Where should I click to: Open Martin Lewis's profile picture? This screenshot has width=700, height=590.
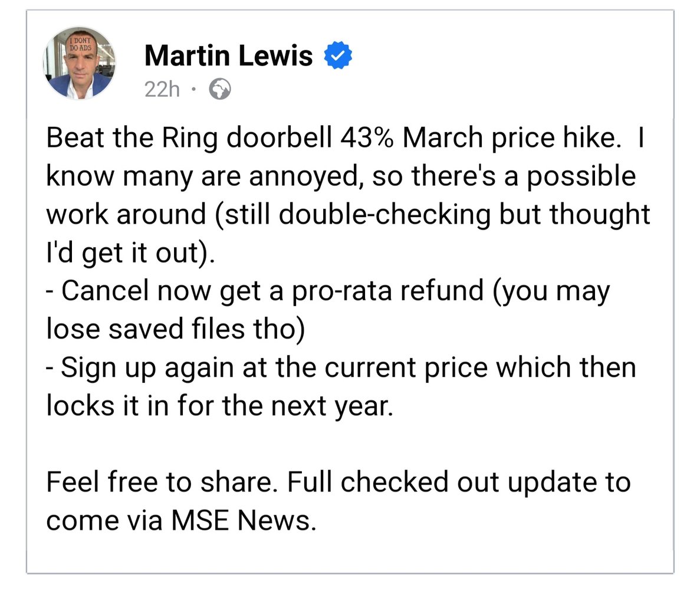pyautogui.click(x=80, y=63)
